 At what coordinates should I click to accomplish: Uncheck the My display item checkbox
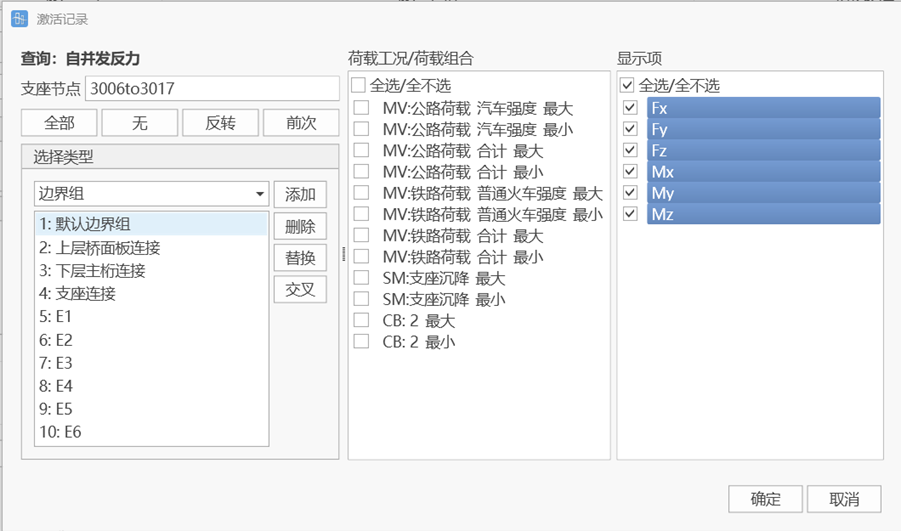630,193
